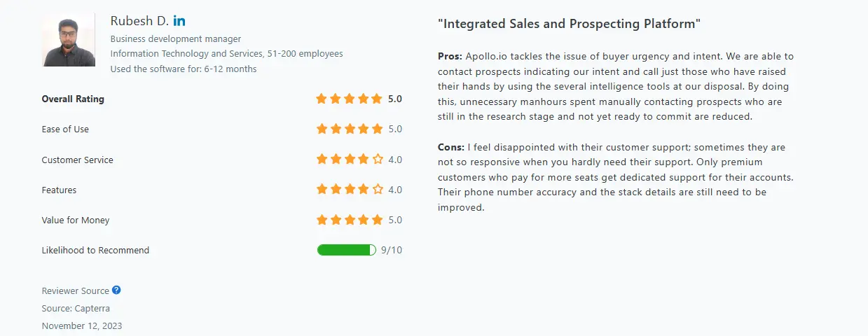Viewport: 868px width, 336px height.
Task: Click the Source: Capterra text
Action: click(76, 308)
